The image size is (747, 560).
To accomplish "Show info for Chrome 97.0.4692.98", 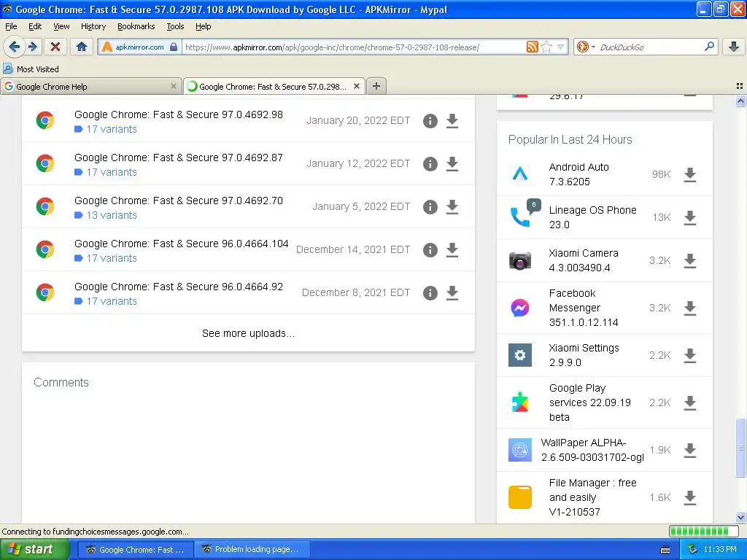I will (430, 121).
